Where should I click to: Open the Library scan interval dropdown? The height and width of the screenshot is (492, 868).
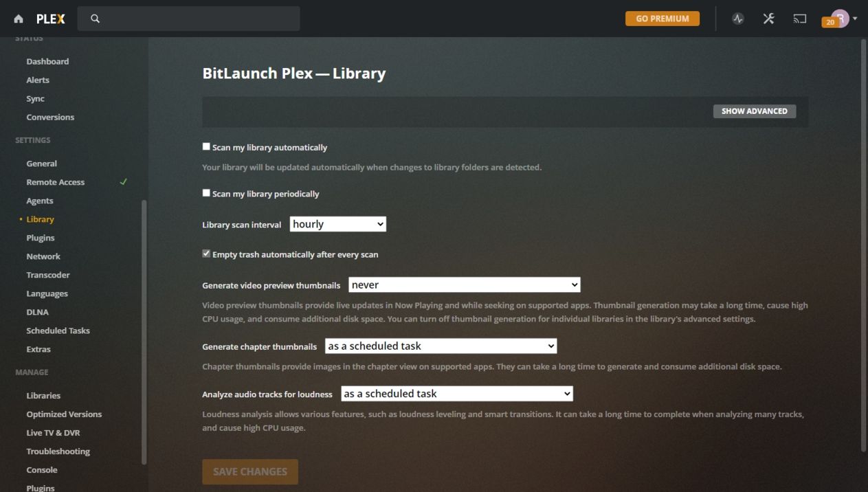pyautogui.click(x=338, y=224)
